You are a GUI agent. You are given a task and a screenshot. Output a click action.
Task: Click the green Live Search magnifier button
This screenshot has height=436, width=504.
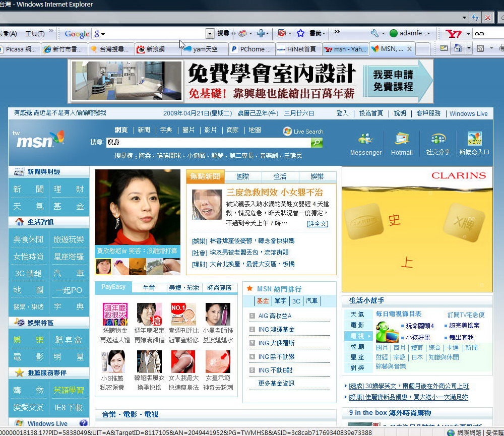[317, 143]
